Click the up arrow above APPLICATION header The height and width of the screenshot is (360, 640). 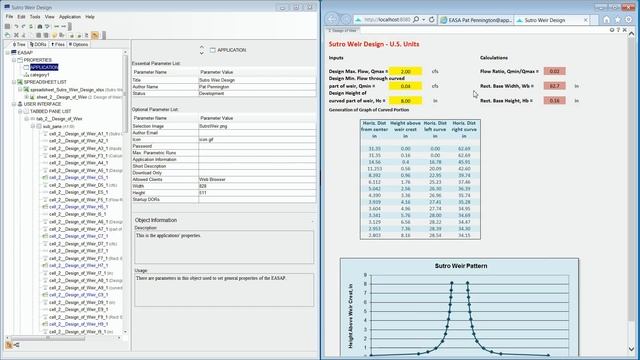pyautogui.click(x=202, y=47)
